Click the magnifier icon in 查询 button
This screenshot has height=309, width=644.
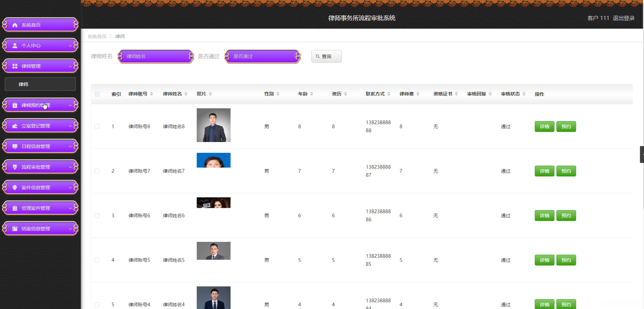click(x=318, y=56)
